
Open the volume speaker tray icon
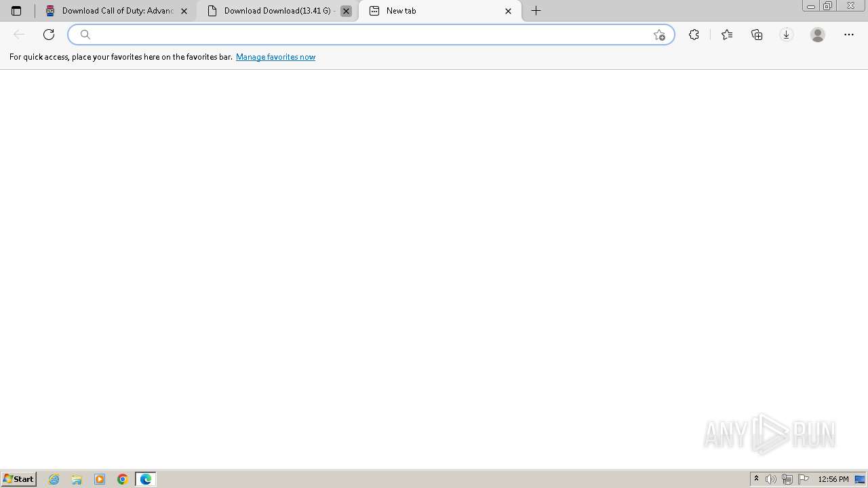(x=771, y=479)
